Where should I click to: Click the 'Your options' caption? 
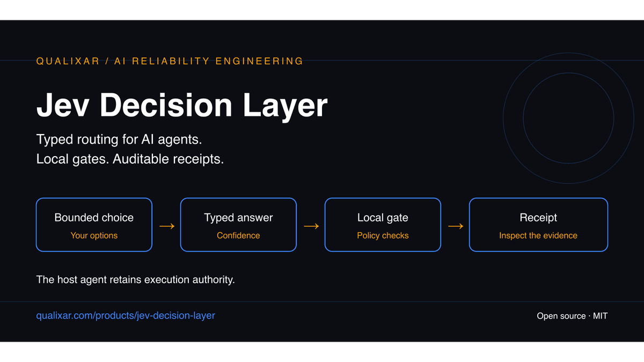click(x=94, y=235)
